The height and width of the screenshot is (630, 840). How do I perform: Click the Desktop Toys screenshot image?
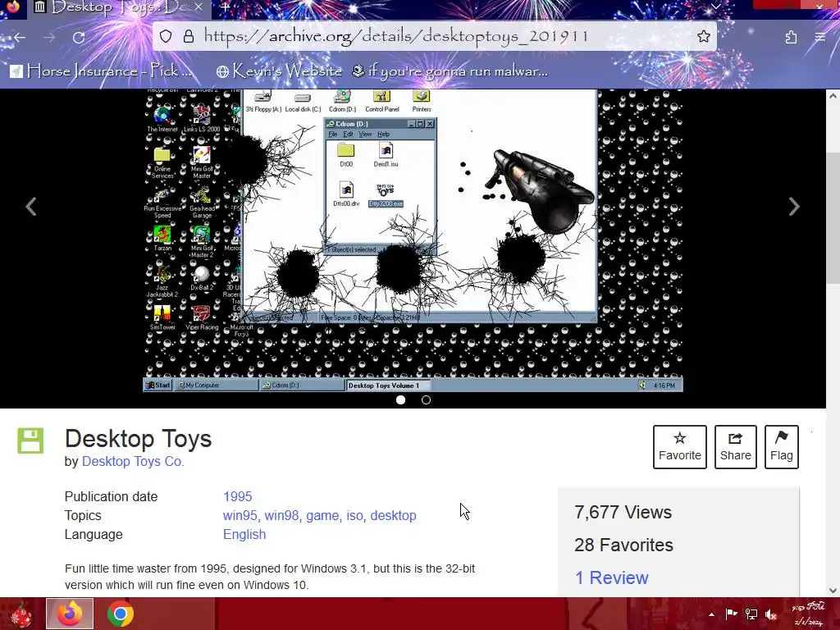tap(413, 240)
